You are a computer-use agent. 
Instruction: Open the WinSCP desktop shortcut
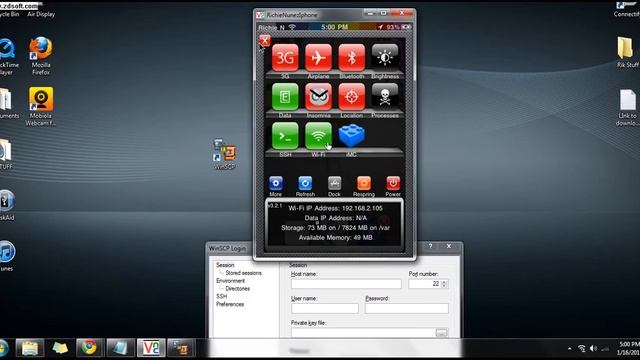pos(224,154)
